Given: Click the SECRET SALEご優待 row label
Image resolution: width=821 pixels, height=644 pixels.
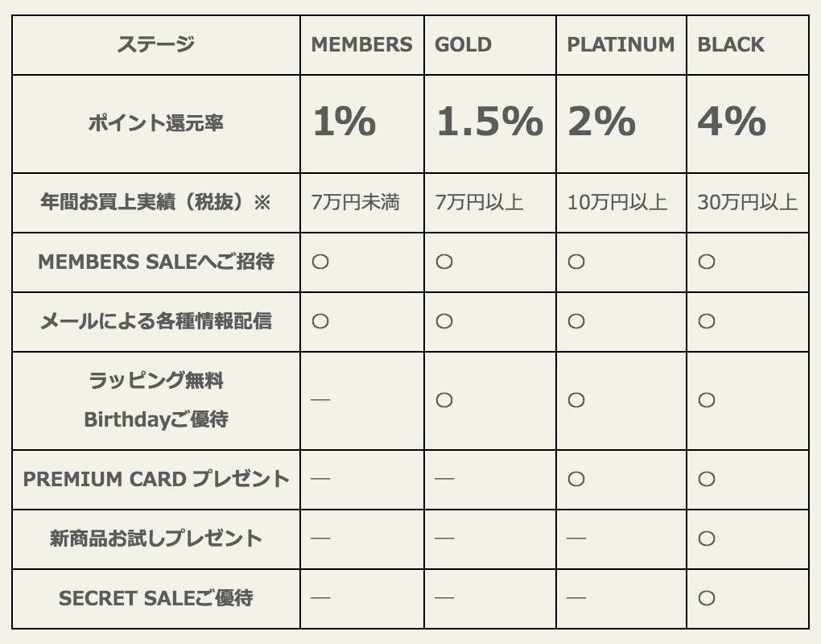Looking at the screenshot, I should pyautogui.click(x=156, y=598).
